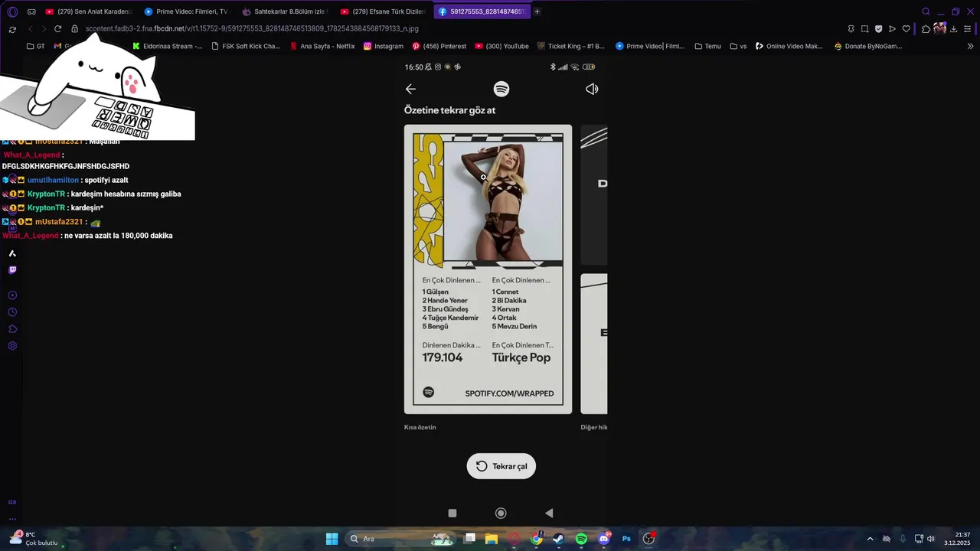Click the 'Tekrar çal' replay button
The width and height of the screenshot is (980, 551).
point(501,466)
